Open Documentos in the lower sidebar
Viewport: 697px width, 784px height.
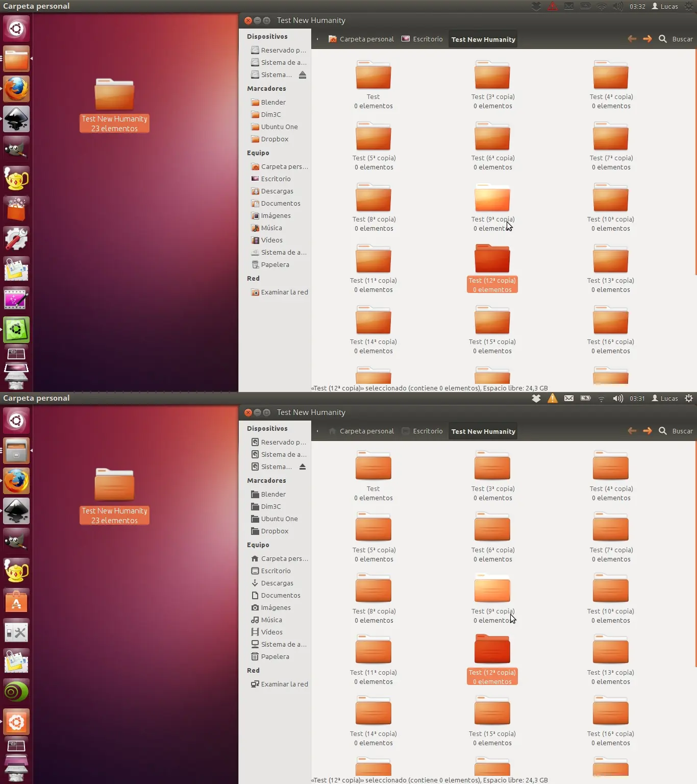276,595
